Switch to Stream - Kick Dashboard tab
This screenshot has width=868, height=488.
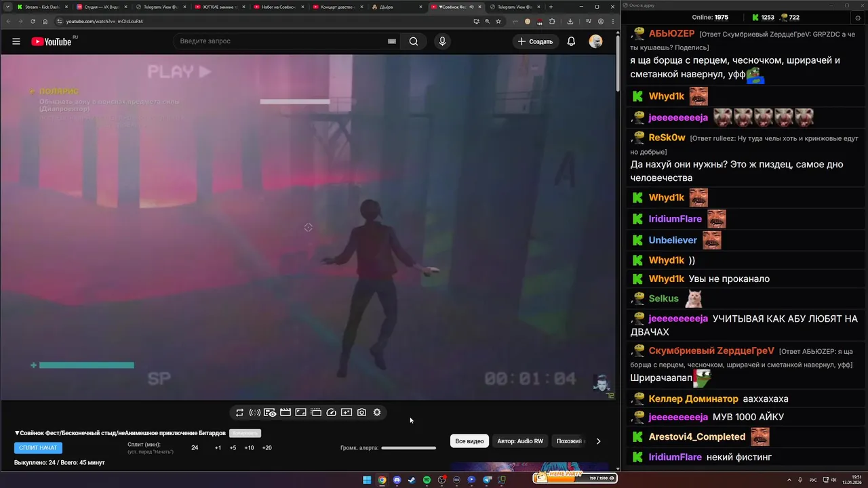pos(41,7)
